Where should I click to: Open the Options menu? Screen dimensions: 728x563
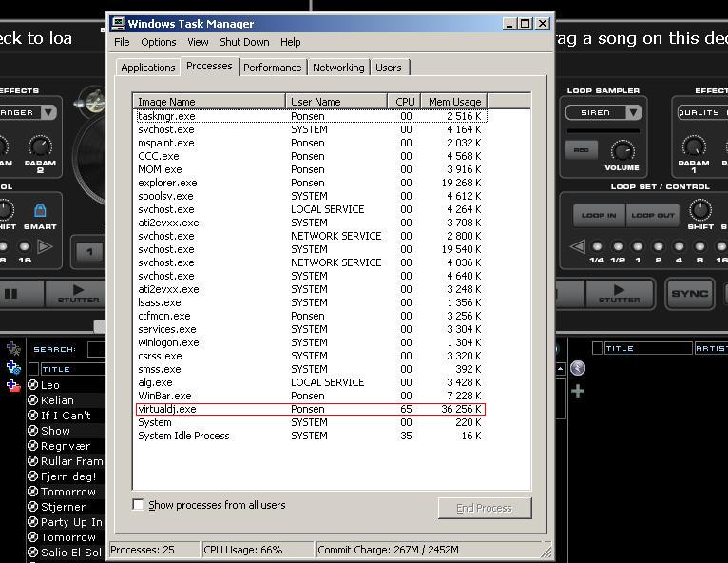[159, 42]
